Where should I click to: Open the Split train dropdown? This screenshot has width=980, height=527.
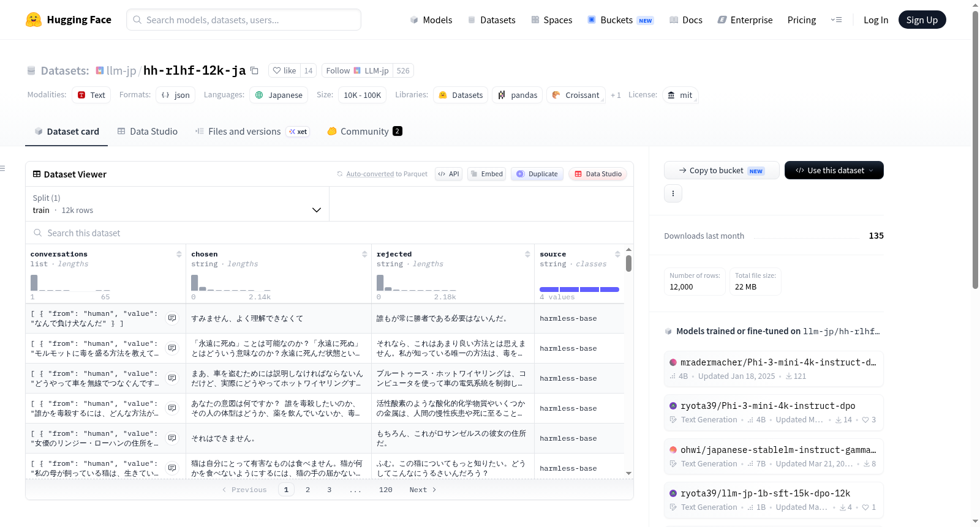pos(177,204)
